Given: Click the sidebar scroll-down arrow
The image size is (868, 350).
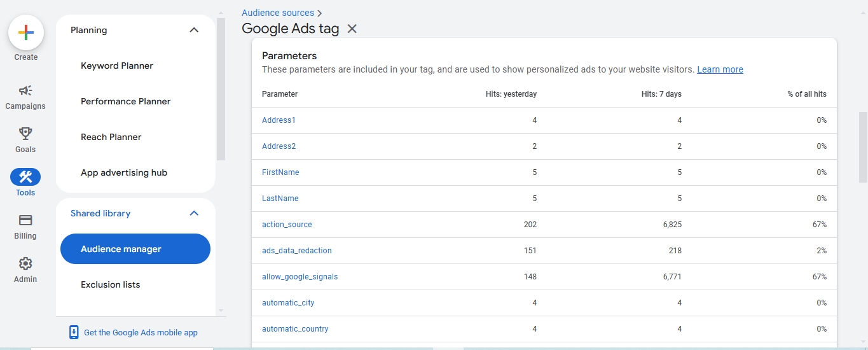Looking at the screenshot, I should tap(221, 311).
